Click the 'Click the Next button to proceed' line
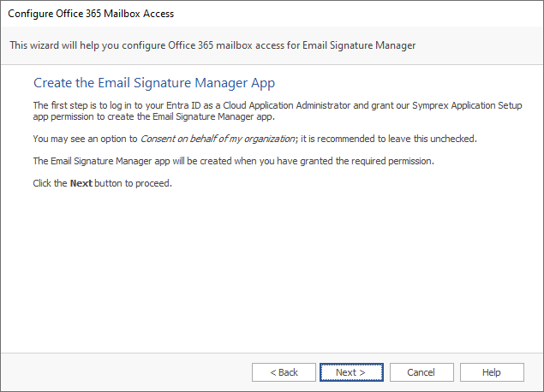Viewport: 544px width, 392px height. point(102,183)
